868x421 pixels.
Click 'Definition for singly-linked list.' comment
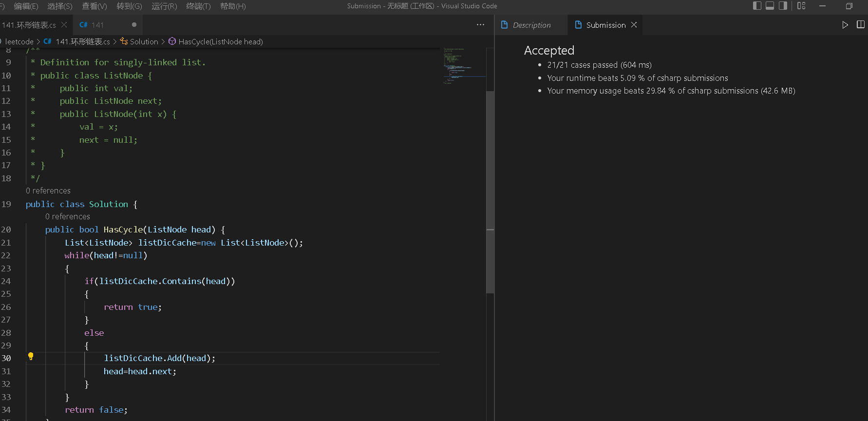click(x=123, y=62)
